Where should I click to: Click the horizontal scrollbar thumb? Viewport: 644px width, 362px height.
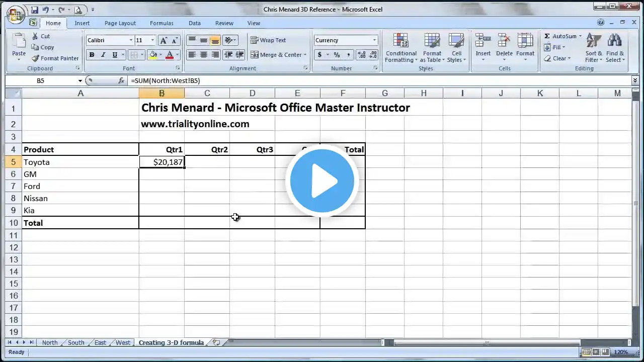click(x=487, y=343)
